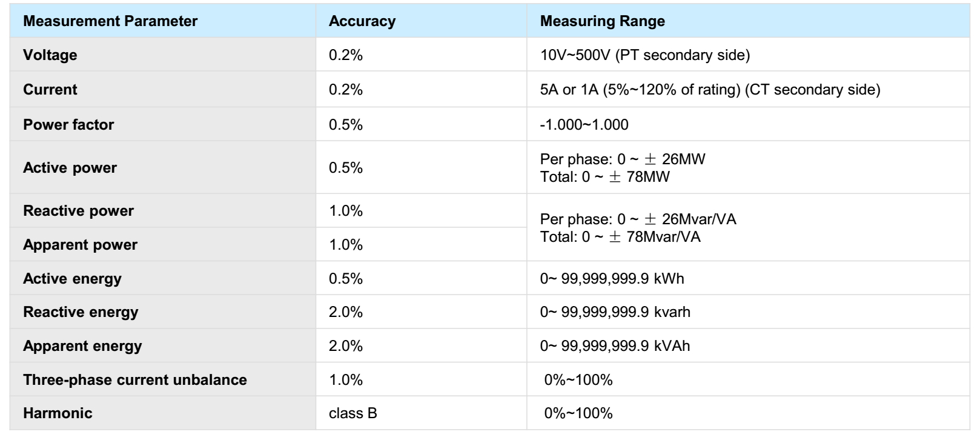Viewport: 980px width, 440px height.
Task: Click the Three-phase current unbalance label
Action: tap(135, 380)
